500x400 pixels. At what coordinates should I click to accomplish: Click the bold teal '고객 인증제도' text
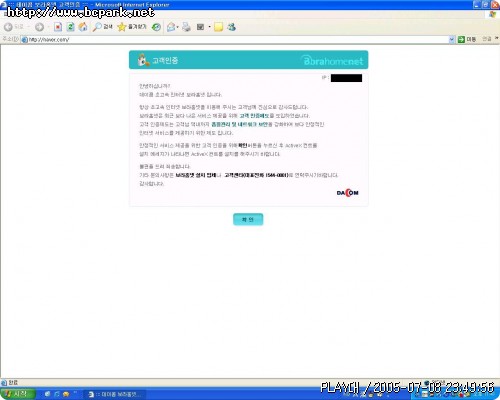pos(254,116)
